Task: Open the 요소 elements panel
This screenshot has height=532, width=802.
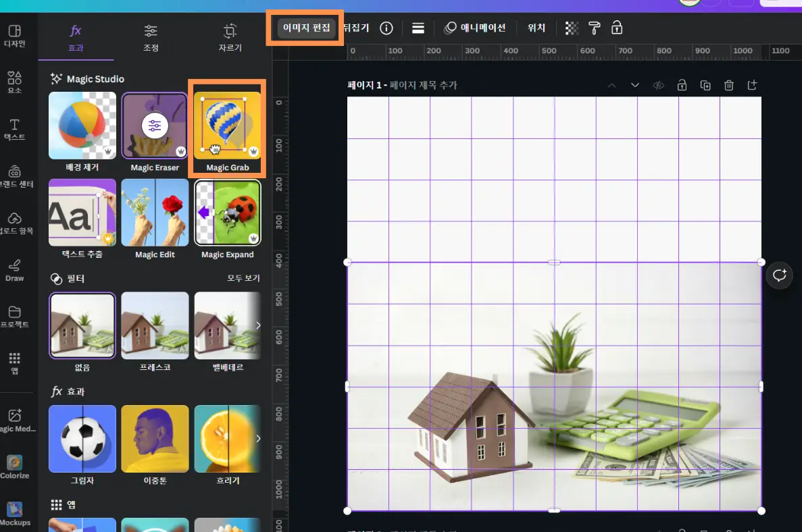Action: (x=14, y=82)
